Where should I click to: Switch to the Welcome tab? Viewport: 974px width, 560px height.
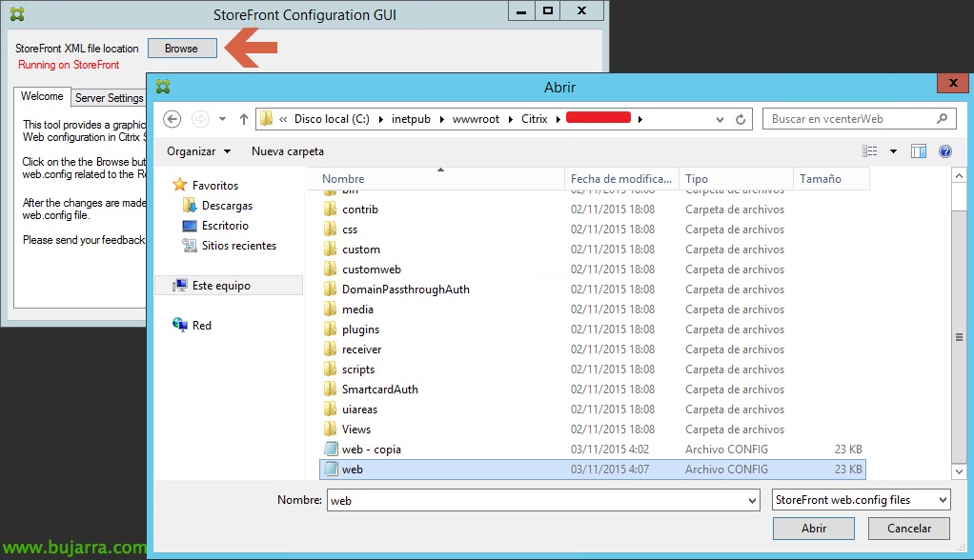coord(42,96)
